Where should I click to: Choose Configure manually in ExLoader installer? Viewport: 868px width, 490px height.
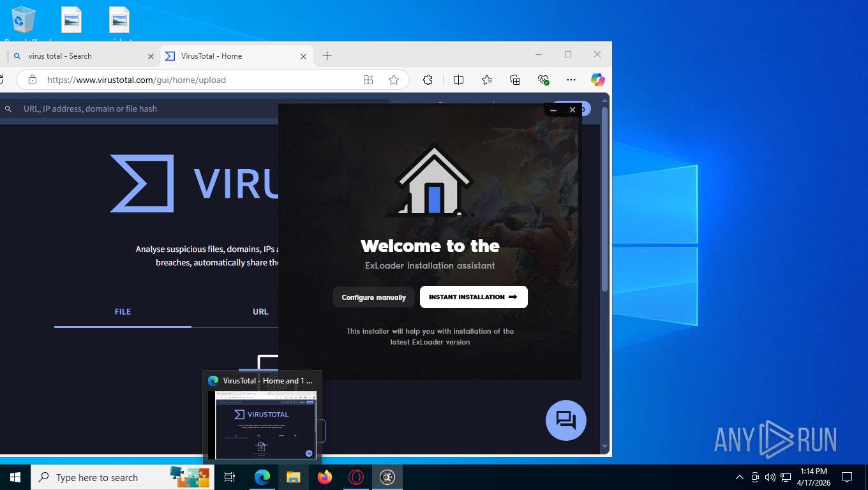373,297
